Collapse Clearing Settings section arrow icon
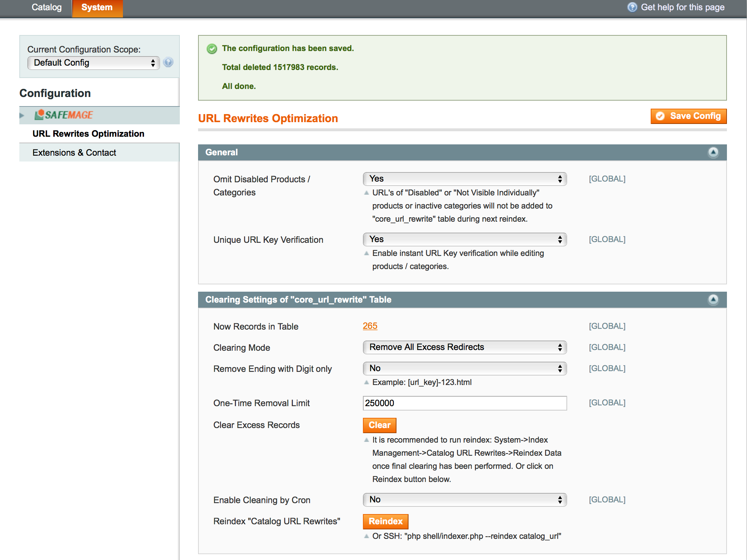Screen dimensions: 747x560 (713, 299)
